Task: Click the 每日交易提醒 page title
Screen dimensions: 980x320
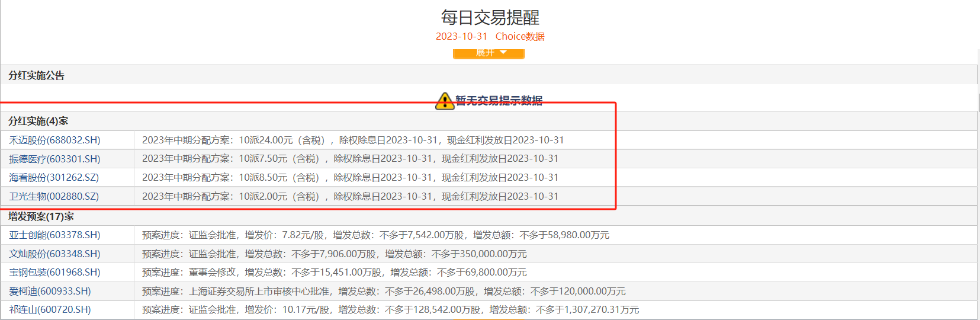Action: click(x=490, y=17)
